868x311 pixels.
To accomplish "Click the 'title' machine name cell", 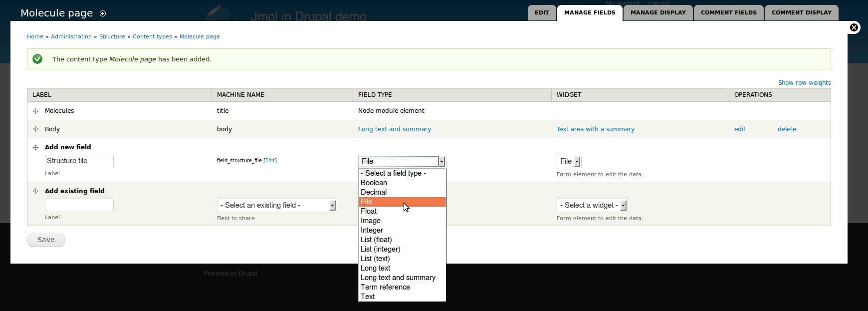I will click(223, 111).
